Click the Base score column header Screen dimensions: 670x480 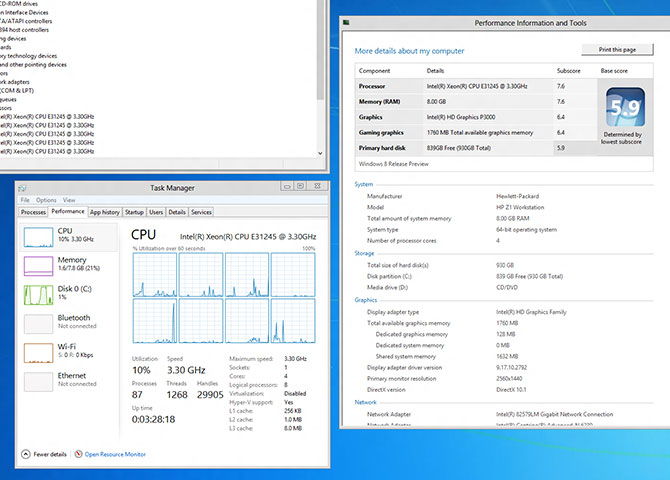click(x=614, y=71)
